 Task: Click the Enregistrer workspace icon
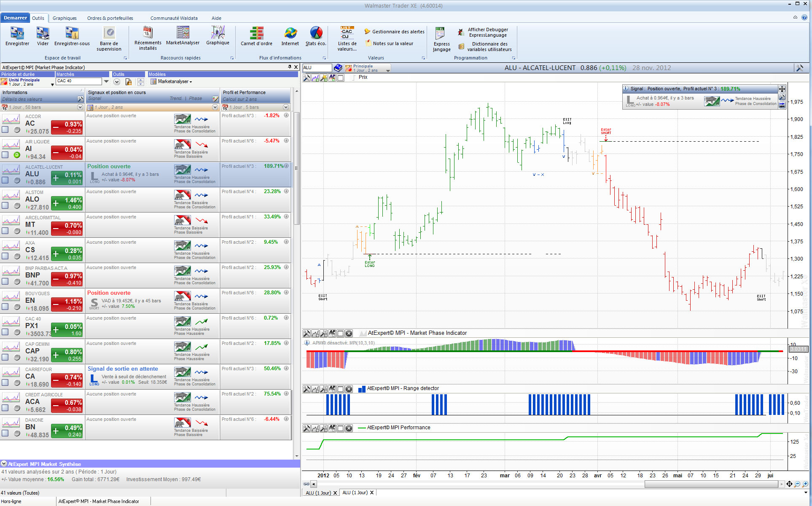pos(17,36)
